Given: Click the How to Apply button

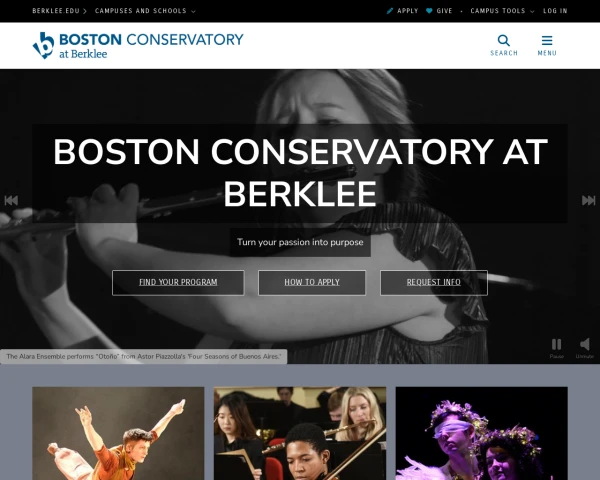Looking at the screenshot, I should pyautogui.click(x=312, y=282).
